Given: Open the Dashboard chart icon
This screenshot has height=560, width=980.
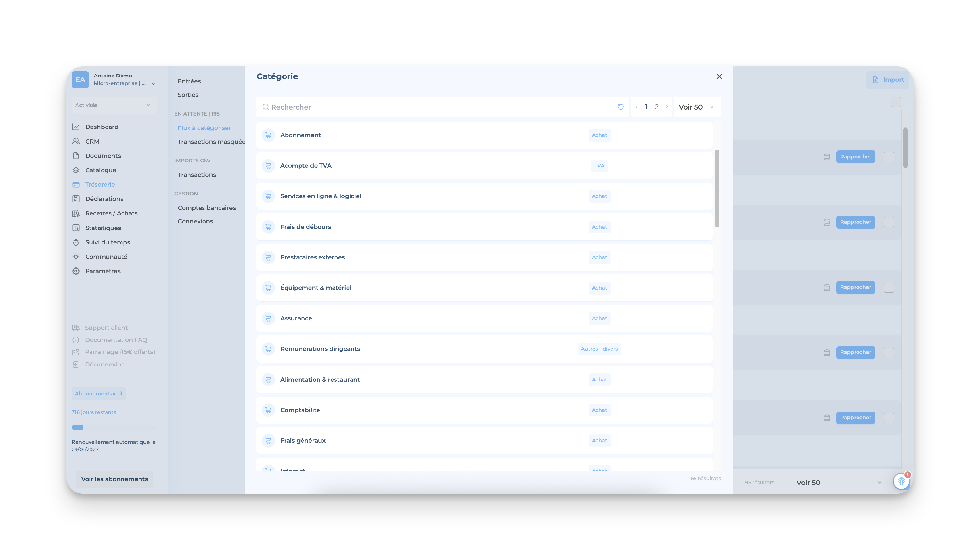Looking at the screenshot, I should (x=76, y=127).
